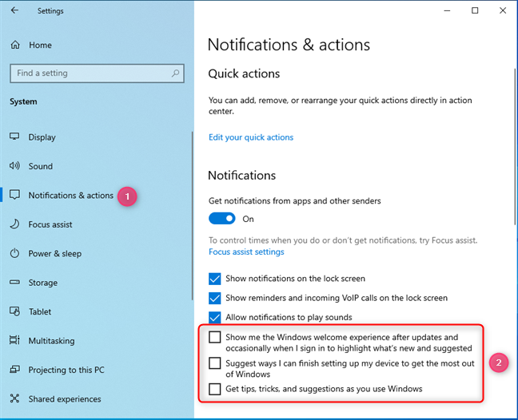Select the Storage drive icon
518x420 pixels.
coord(14,282)
